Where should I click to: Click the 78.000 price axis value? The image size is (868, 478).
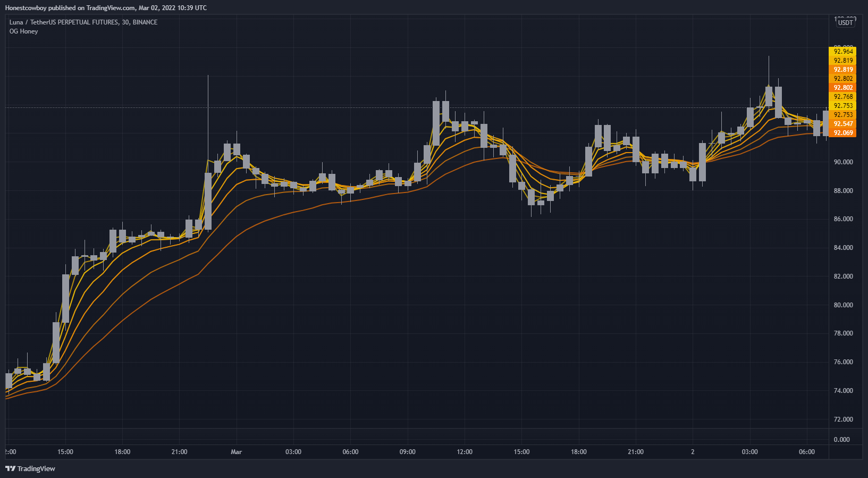pyautogui.click(x=844, y=333)
